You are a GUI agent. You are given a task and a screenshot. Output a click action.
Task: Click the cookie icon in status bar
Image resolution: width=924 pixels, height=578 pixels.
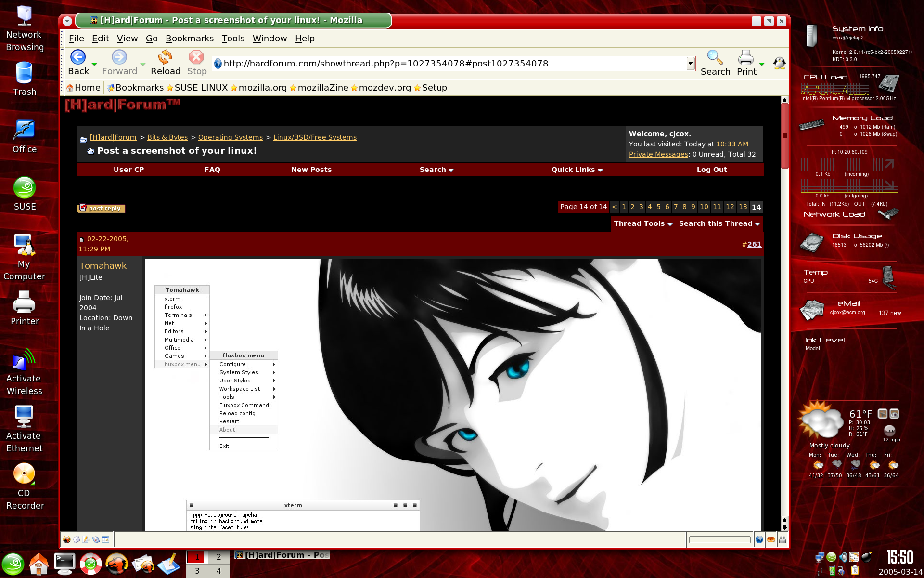click(771, 539)
